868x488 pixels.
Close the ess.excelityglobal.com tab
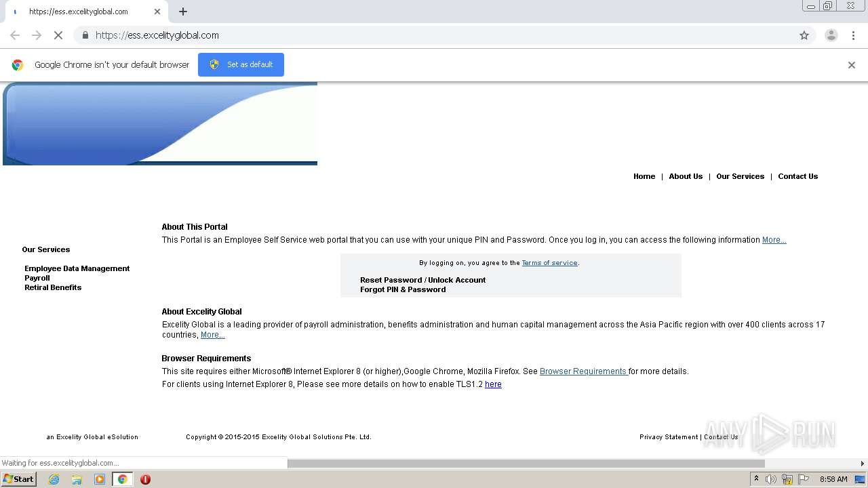(157, 12)
